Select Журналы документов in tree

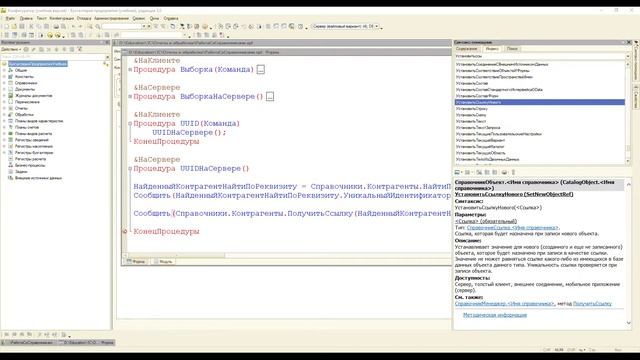(x=33, y=96)
